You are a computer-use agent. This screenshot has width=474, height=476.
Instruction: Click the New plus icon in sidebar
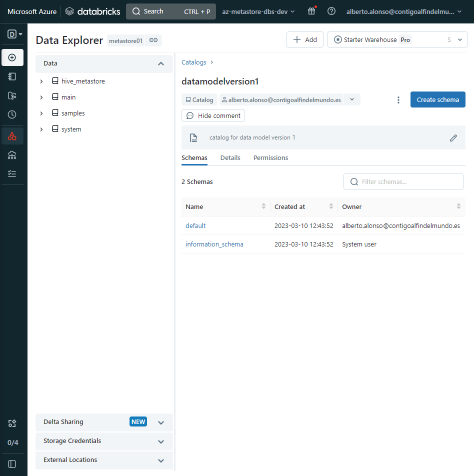point(12,57)
